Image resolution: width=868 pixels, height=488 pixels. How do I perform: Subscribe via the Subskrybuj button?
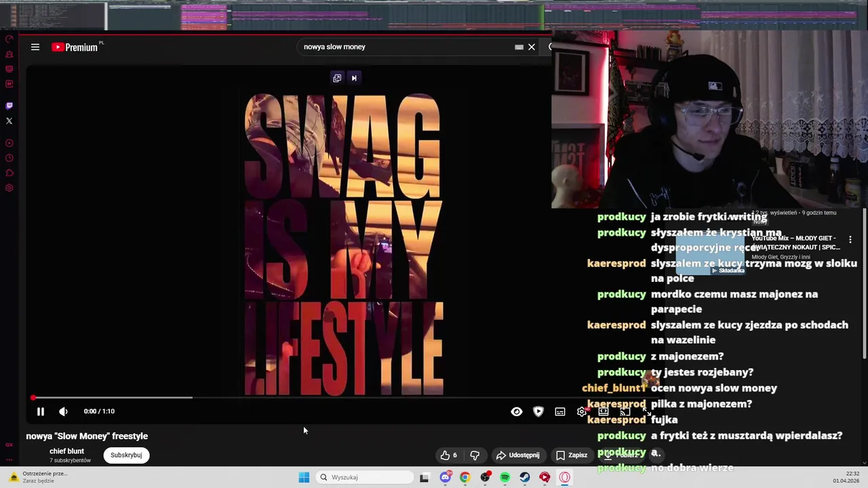(126, 455)
